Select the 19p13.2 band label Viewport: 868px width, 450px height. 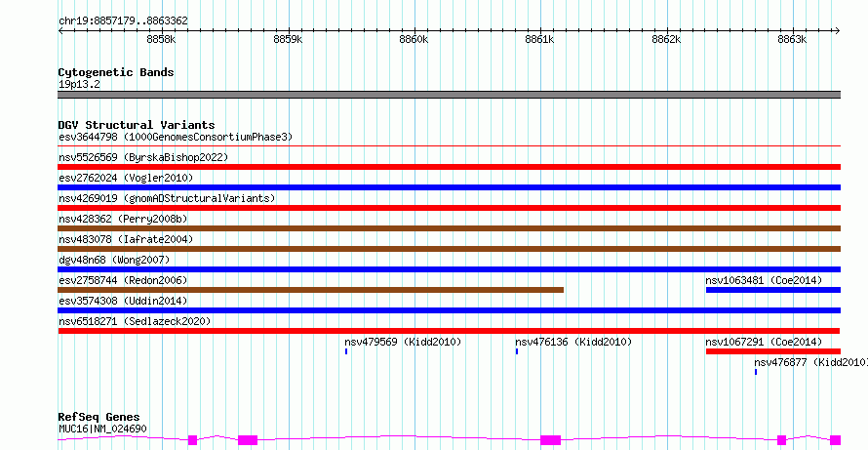coord(79,84)
